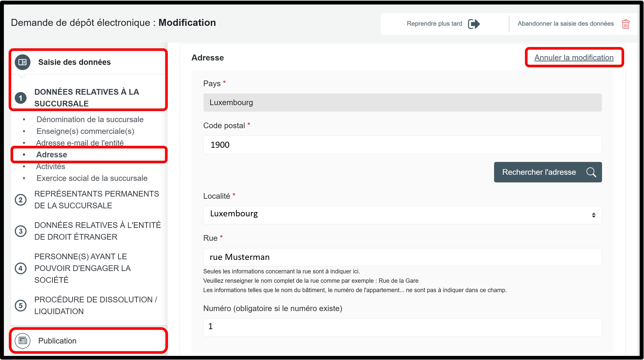Image resolution: width=644 pixels, height=360 pixels.
Task: Click the grayed Pays field showing Luxembourg
Action: point(402,102)
